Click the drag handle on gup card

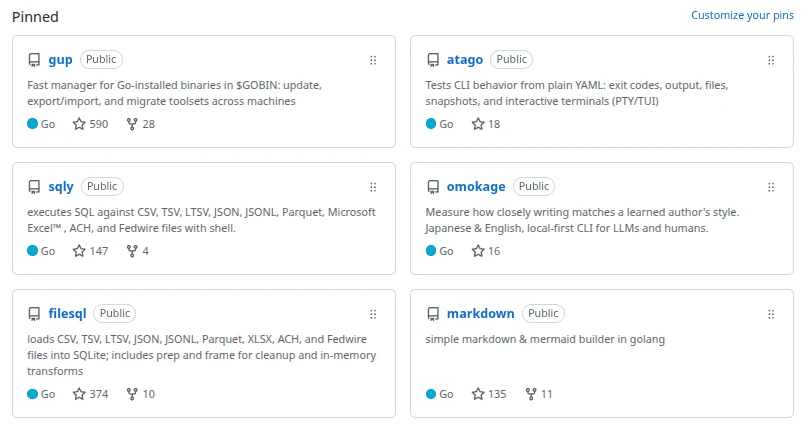click(x=373, y=60)
